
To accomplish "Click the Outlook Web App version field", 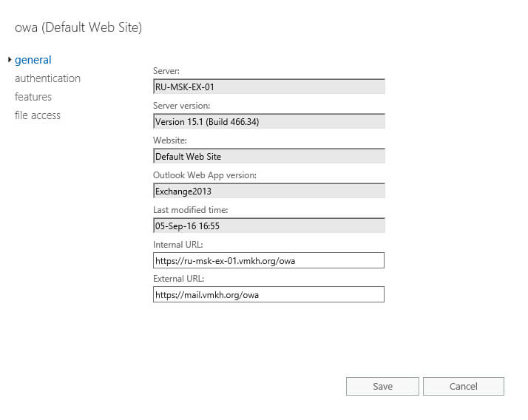I will 268,191.
